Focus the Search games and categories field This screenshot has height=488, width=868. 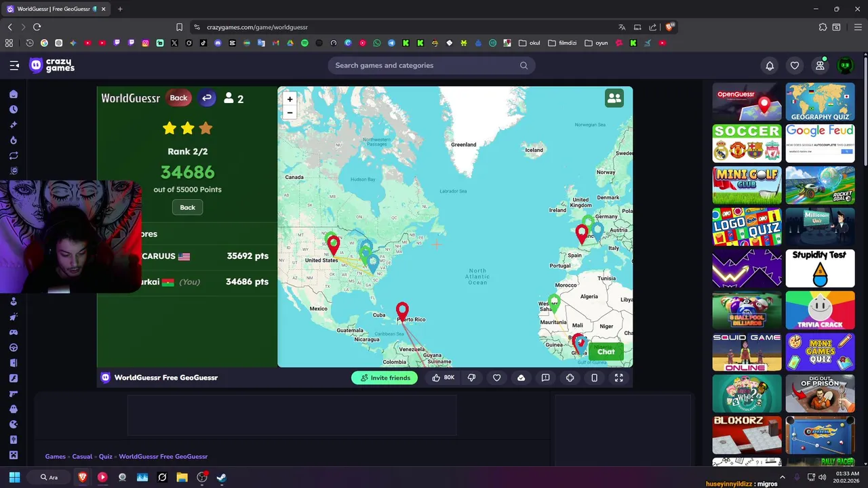pyautogui.click(x=431, y=66)
